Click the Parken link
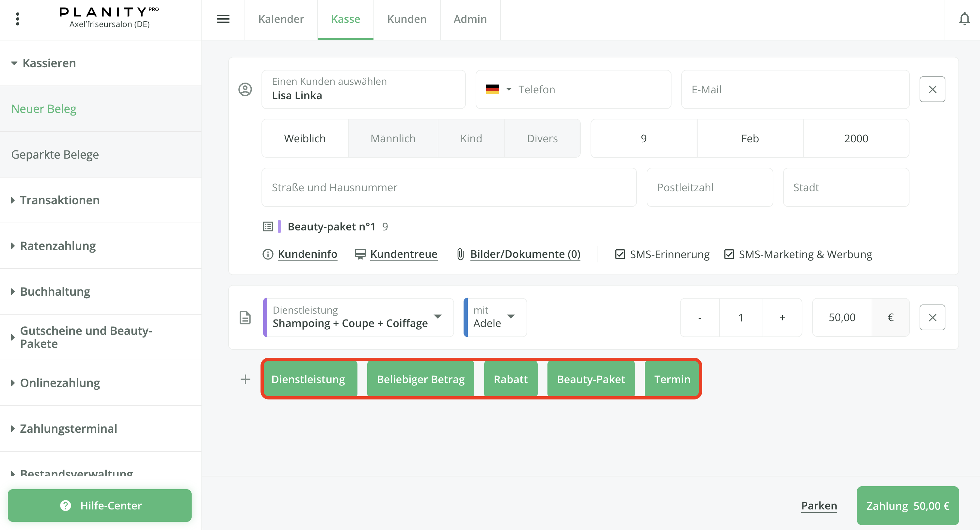980x530 pixels. click(819, 506)
